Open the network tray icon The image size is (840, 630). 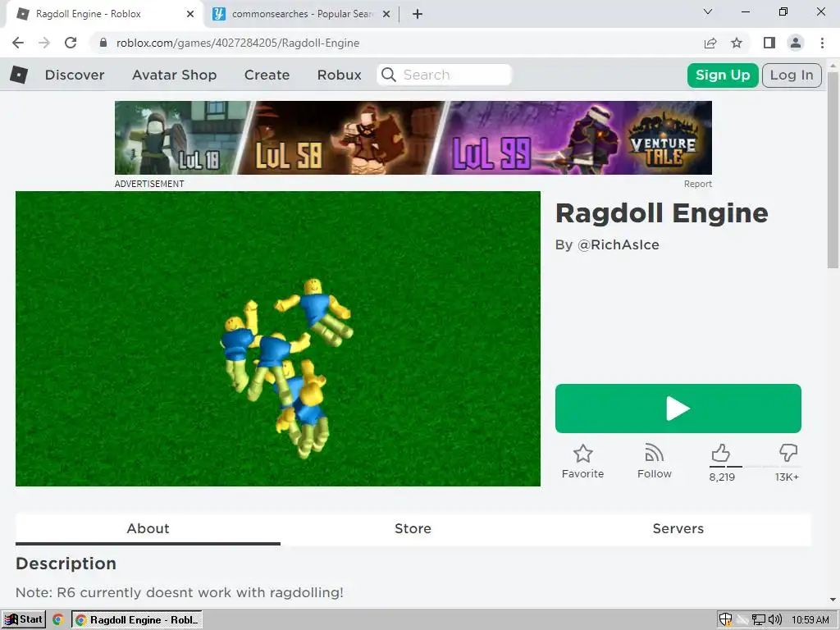click(758, 620)
